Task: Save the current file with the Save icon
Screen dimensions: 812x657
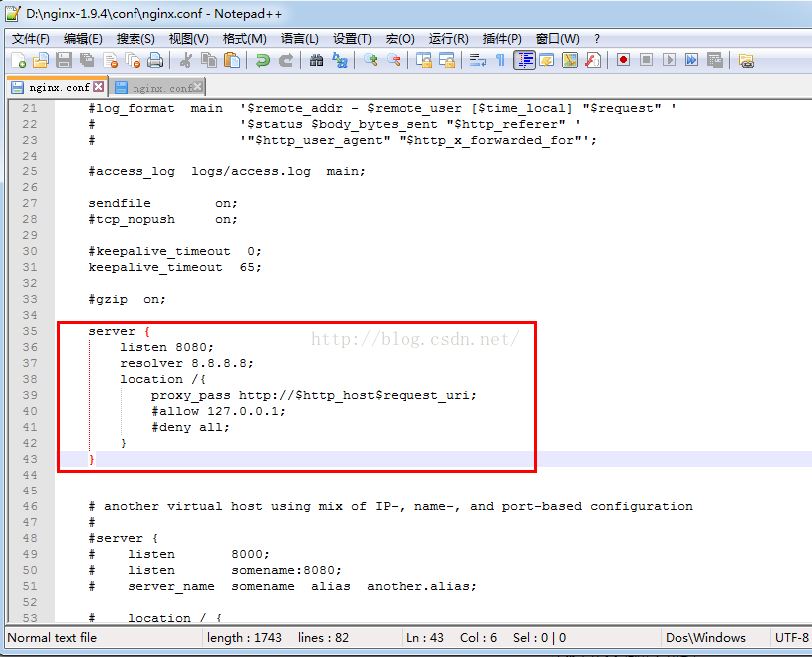Action: pos(64,60)
